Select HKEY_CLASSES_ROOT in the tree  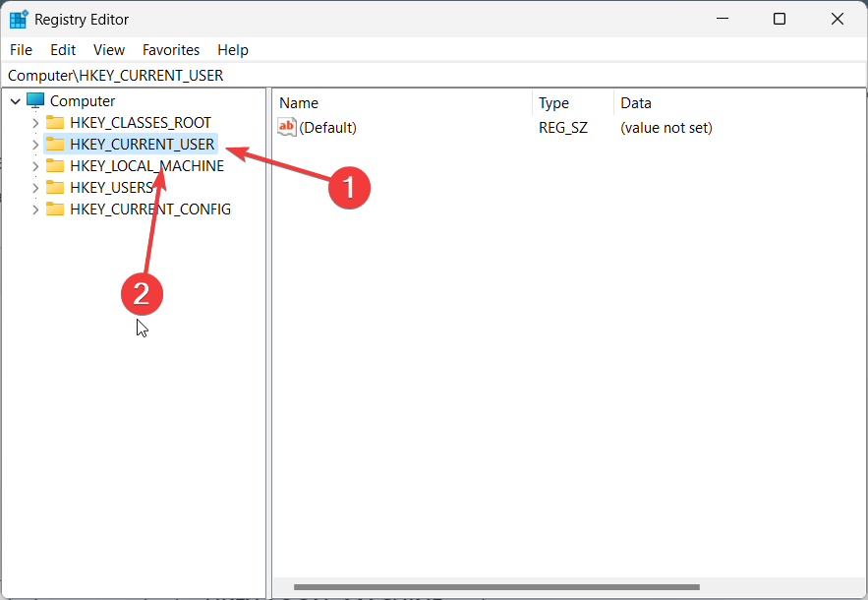[141, 122]
